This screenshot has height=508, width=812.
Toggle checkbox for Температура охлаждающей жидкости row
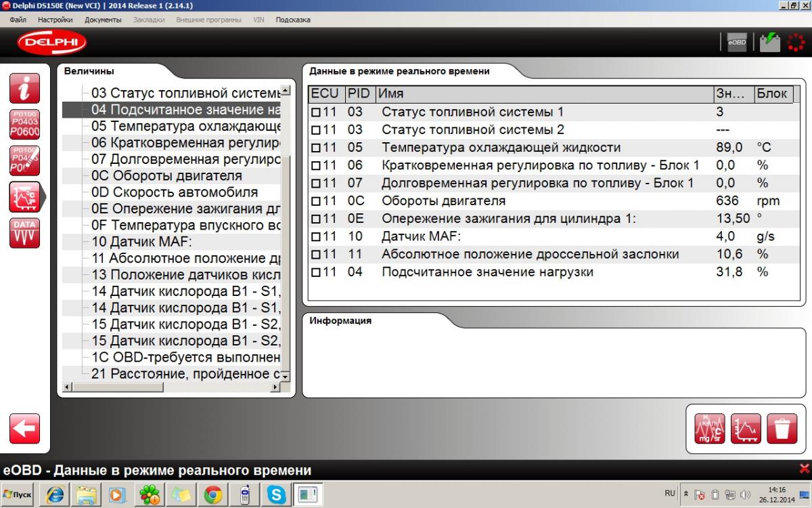[315, 148]
